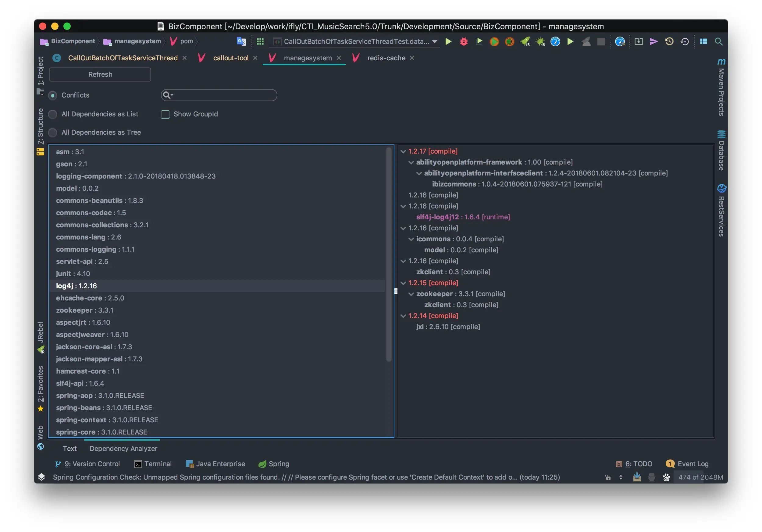Select All Dependencies as List option
This screenshot has width=762, height=532.
[53, 115]
